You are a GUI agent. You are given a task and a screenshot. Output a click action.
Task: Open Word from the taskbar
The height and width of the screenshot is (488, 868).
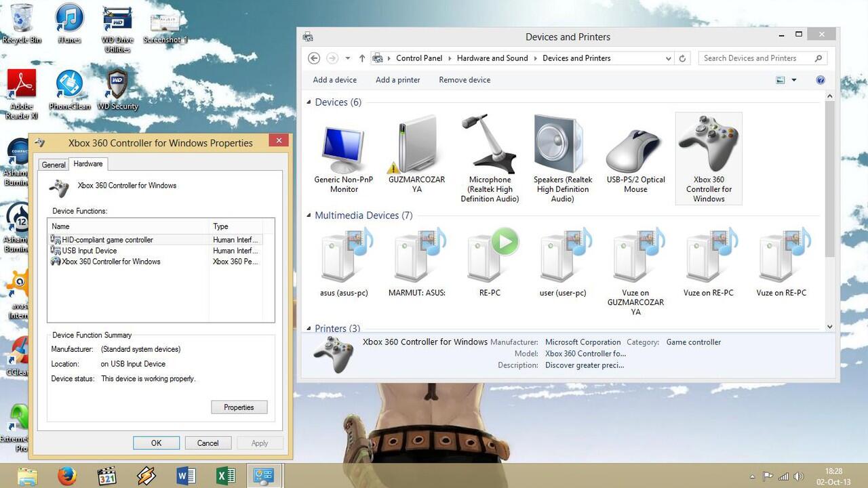coord(186,476)
